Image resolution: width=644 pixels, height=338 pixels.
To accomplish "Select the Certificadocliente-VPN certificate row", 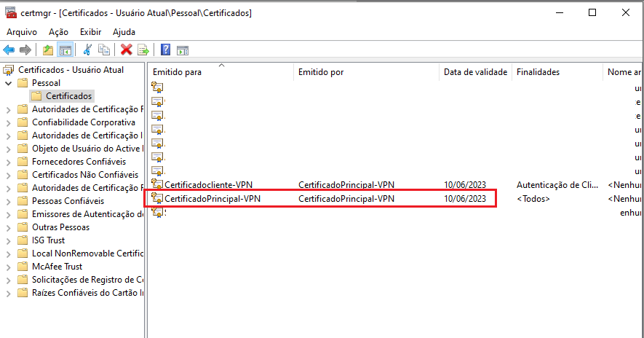I will pos(208,185).
